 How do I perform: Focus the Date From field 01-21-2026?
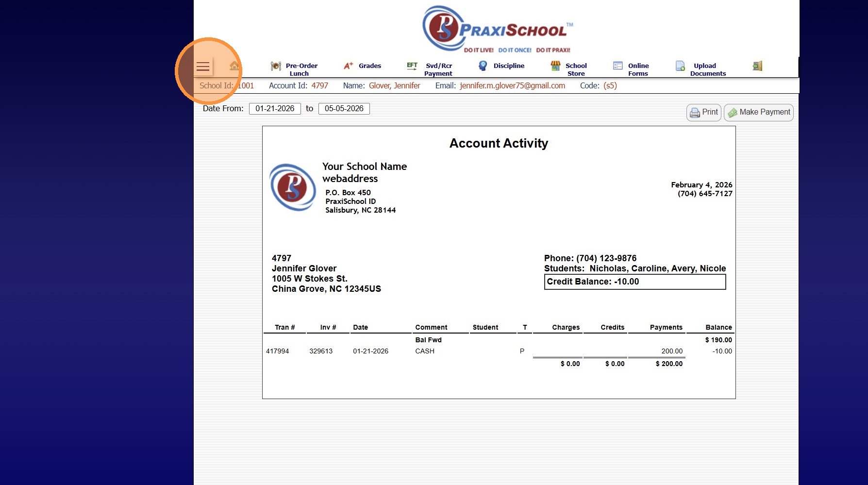(x=275, y=109)
